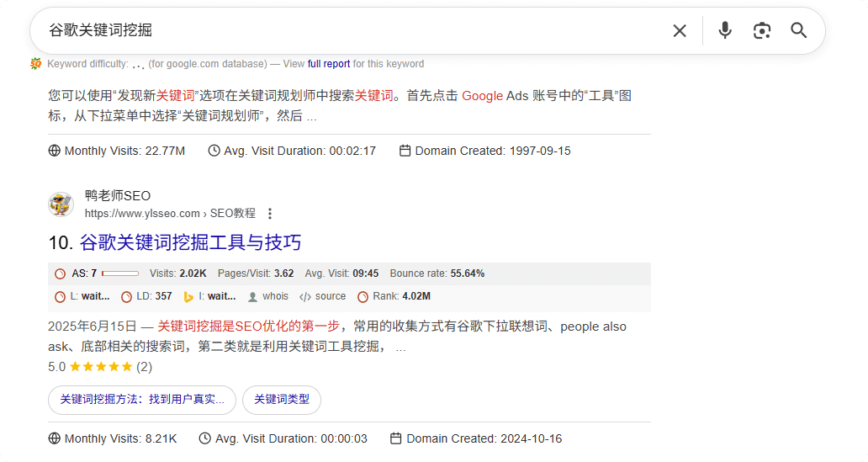
Task: Click the LD: 357 icon
Action: coord(126,297)
